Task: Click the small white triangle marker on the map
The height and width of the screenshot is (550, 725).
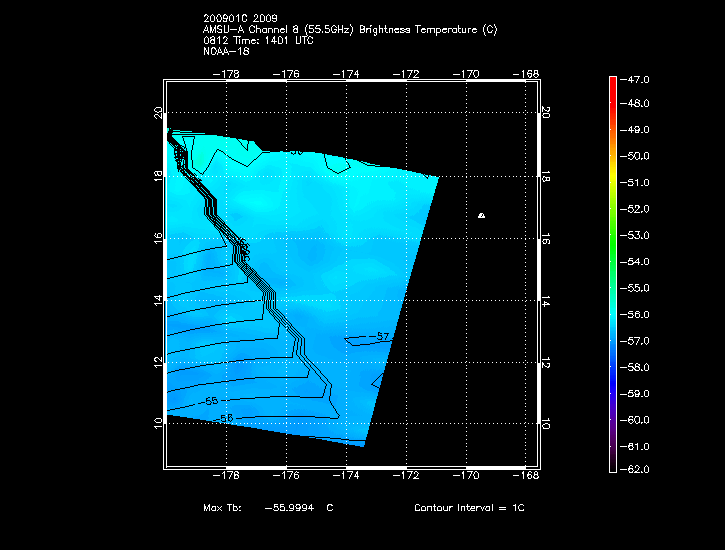Action: tap(482, 215)
